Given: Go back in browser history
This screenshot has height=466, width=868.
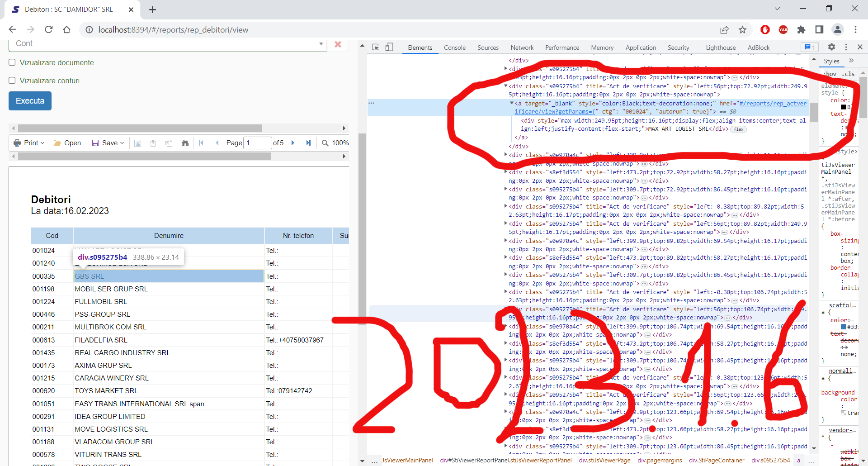Looking at the screenshot, I should click(12, 30).
